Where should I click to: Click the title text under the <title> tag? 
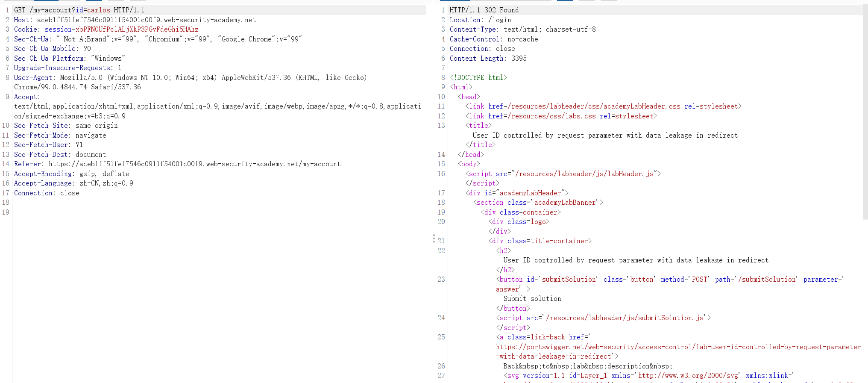[x=605, y=135]
